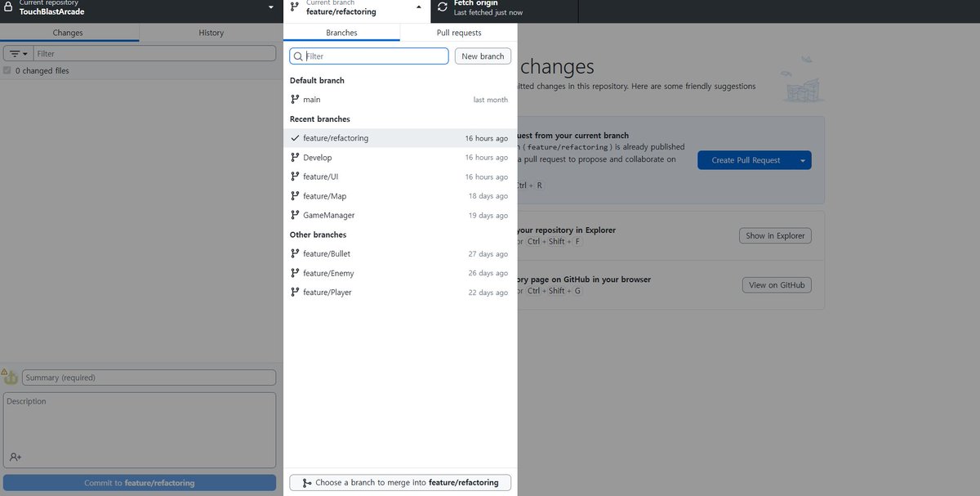Click the 'Recent branches' section heading
The width and height of the screenshot is (980, 496).
(x=320, y=119)
